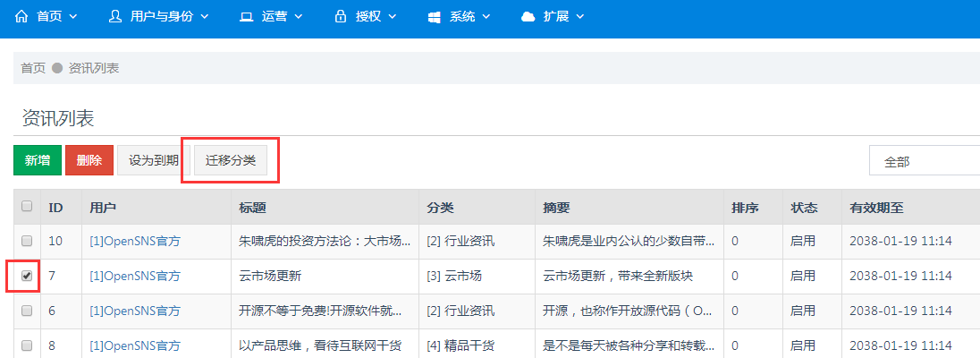Open [1]OpenSNS官方 user link in row 7
The image size is (980, 358).
click(x=135, y=276)
